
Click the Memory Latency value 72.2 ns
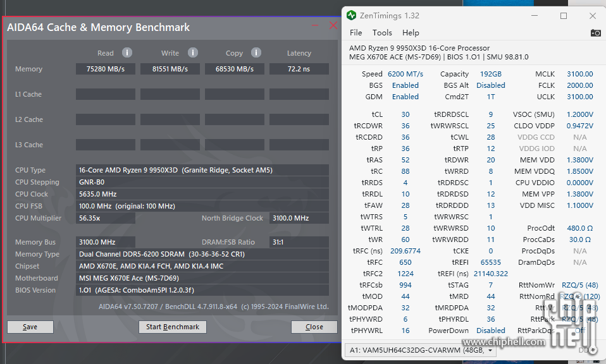point(299,69)
